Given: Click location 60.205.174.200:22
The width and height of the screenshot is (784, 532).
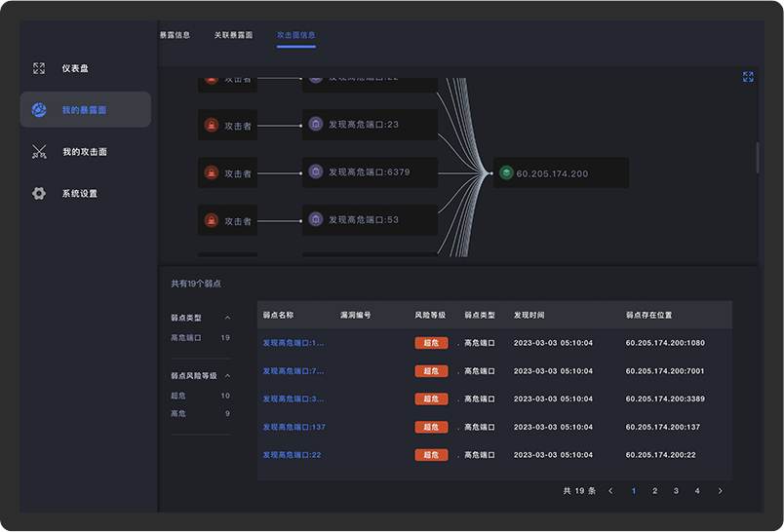Looking at the screenshot, I should point(660,455).
